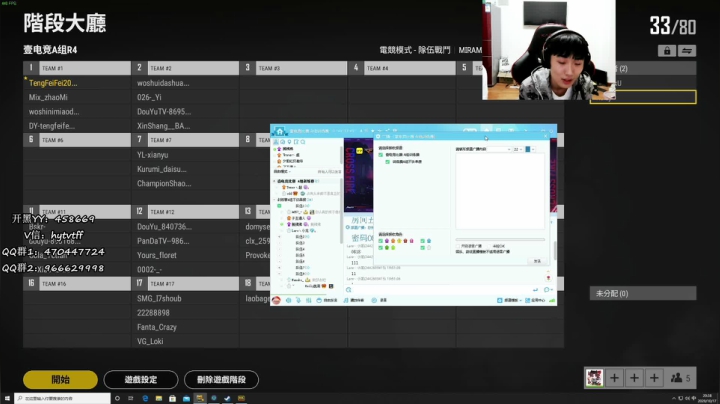Open Microsoft Edge from the taskbar

click(145, 398)
